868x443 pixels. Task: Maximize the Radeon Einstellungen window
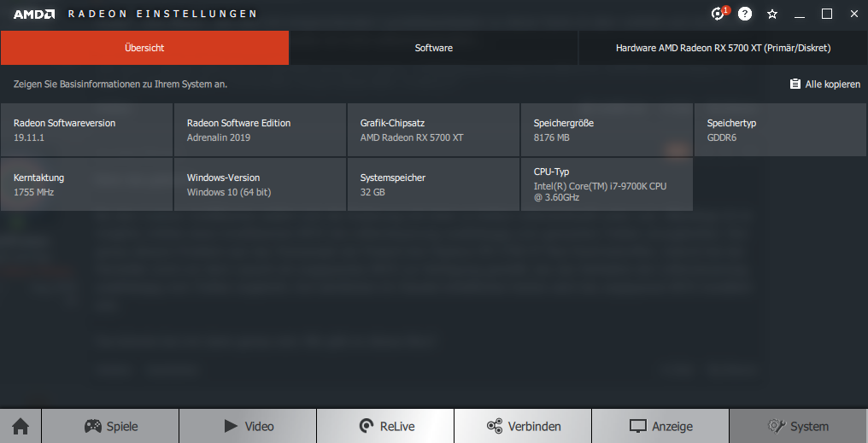pos(826,14)
